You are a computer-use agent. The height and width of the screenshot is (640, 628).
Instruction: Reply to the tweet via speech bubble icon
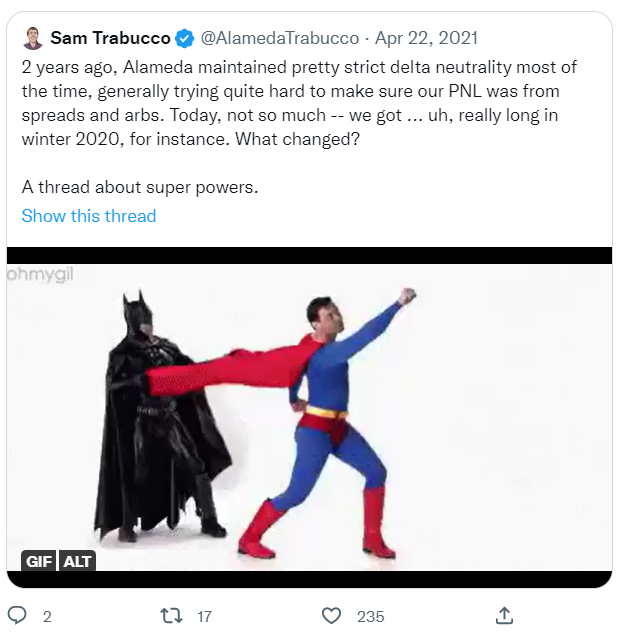17,615
